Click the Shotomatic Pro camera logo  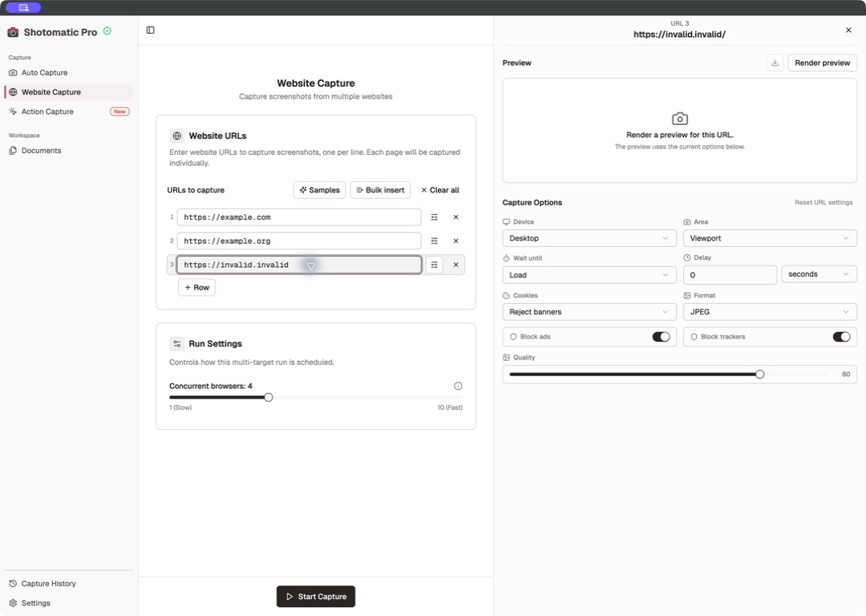click(13, 32)
